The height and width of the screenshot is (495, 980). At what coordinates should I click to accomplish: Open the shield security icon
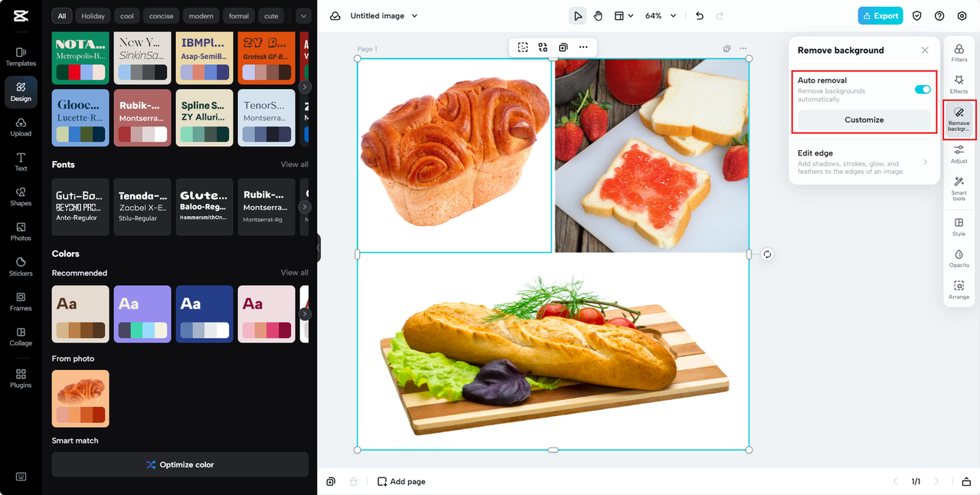pos(916,15)
